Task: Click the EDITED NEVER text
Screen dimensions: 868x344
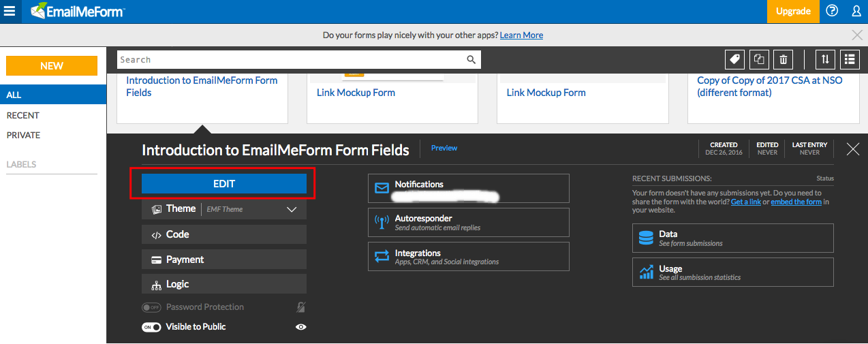Action: (767, 148)
